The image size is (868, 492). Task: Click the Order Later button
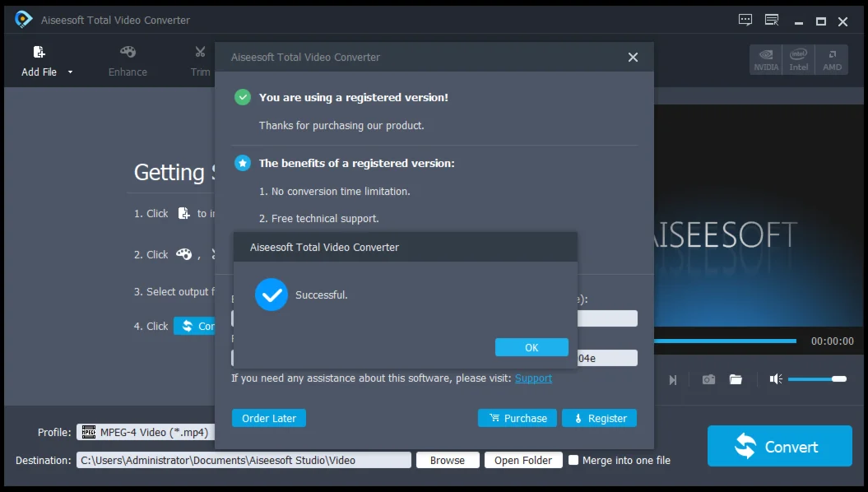pos(269,418)
